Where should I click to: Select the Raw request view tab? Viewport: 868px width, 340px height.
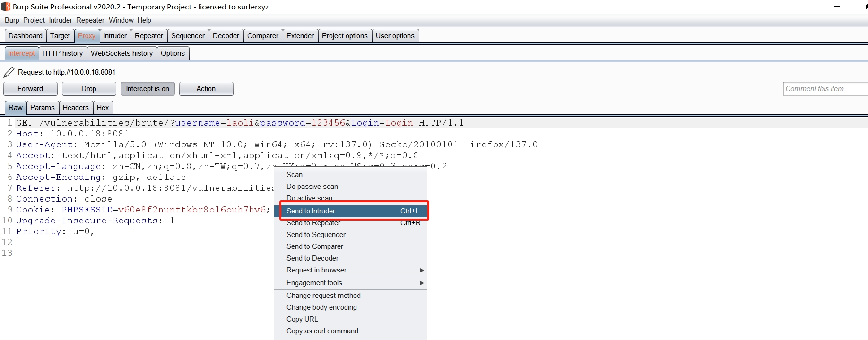coord(16,108)
